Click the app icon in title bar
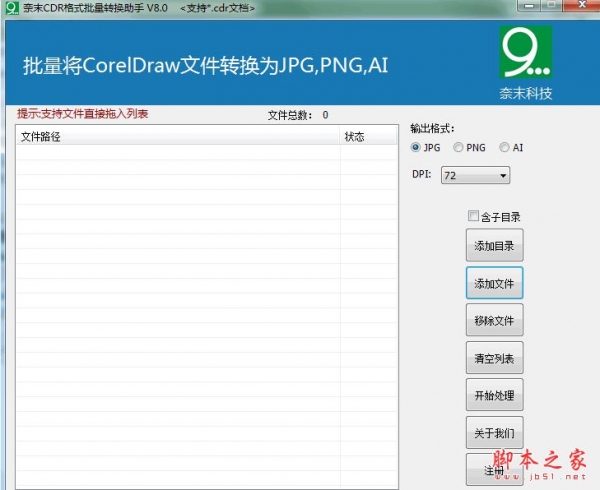Screen dimensions: 600x490 pos(13,7)
